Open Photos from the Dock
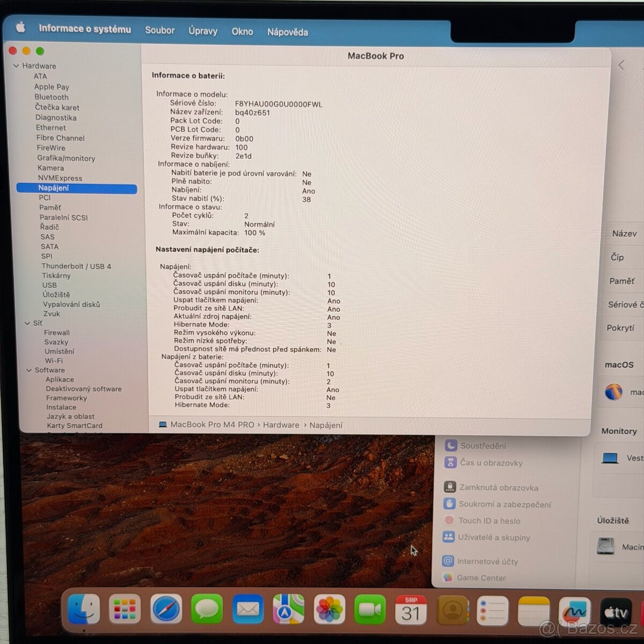Image resolution: width=644 pixels, height=644 pixels. pos(329,609)
